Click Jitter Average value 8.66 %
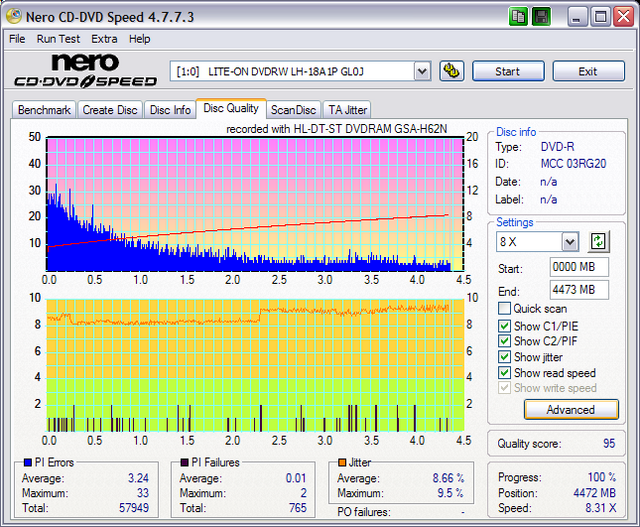This screenshot has height=527, width=640. click(448, 478)
